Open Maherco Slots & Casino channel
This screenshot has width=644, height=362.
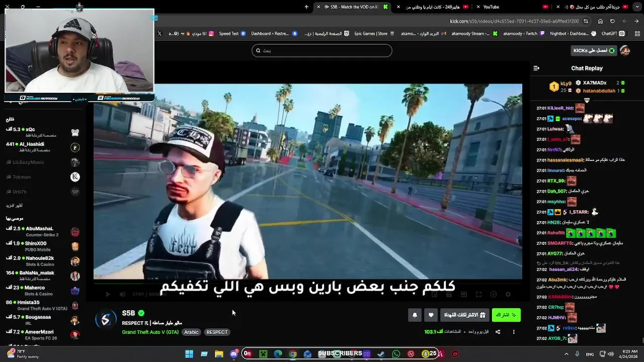(x=43, y=291)
